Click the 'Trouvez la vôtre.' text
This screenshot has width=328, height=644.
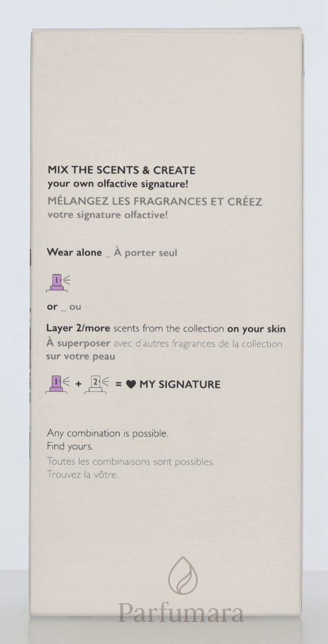click(82, 475)
